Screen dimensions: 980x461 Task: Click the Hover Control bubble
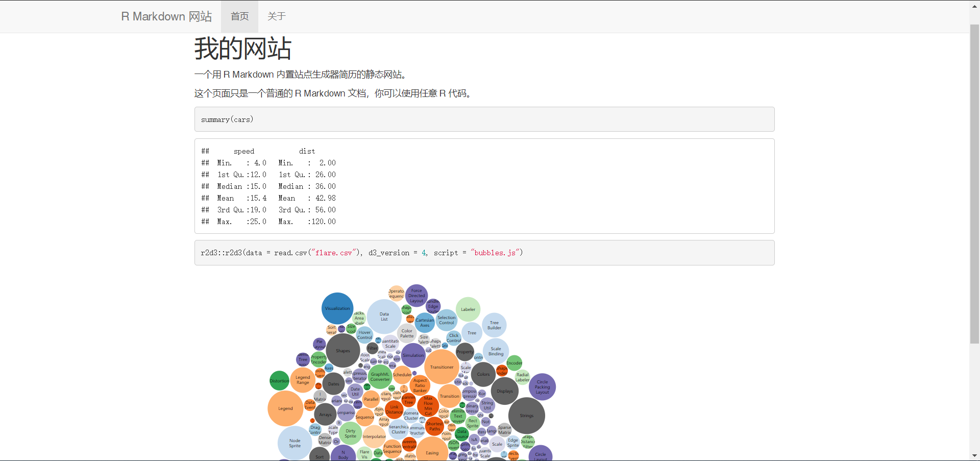(x=364, y=335)
